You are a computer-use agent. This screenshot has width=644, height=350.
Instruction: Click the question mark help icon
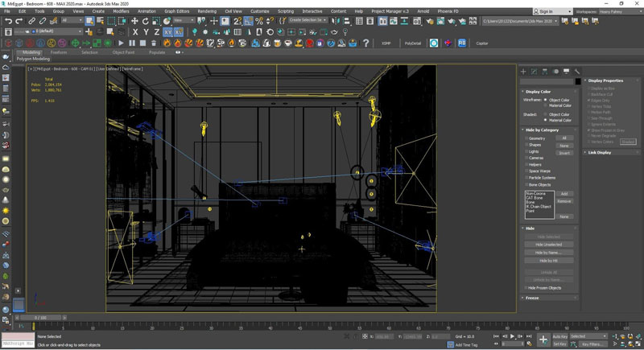click(x=365, y=43)
